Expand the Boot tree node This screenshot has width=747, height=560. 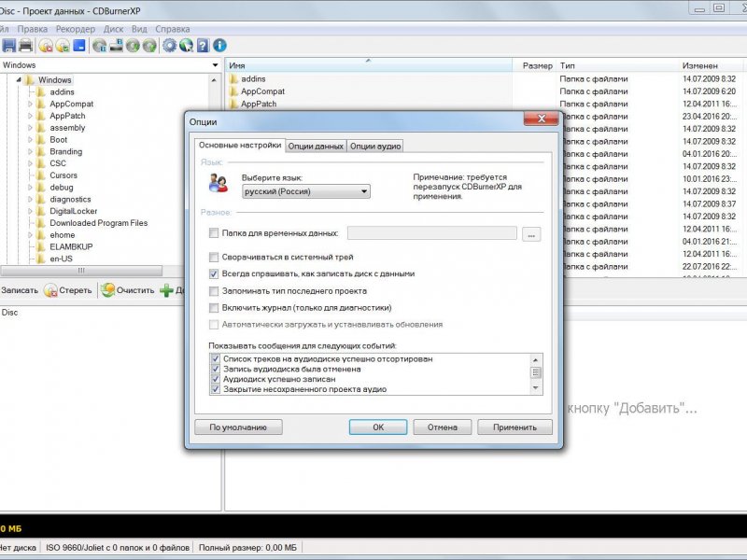click(30, 139)
